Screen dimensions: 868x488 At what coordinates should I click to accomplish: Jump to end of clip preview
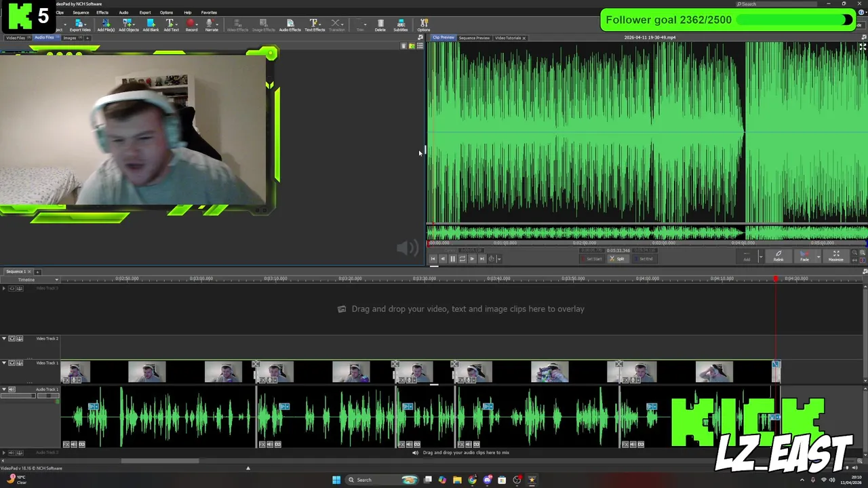(x=481, y=259)
